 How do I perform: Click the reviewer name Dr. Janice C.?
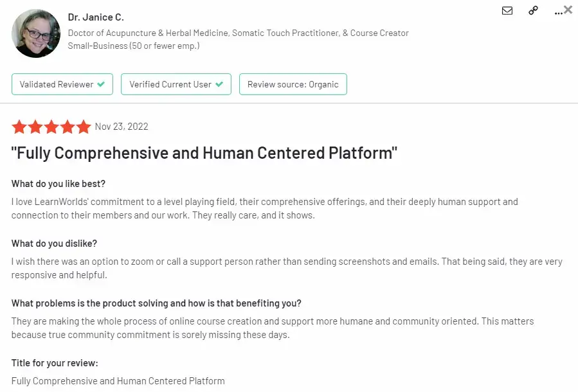pyautogui.click(x=96, y=17)
